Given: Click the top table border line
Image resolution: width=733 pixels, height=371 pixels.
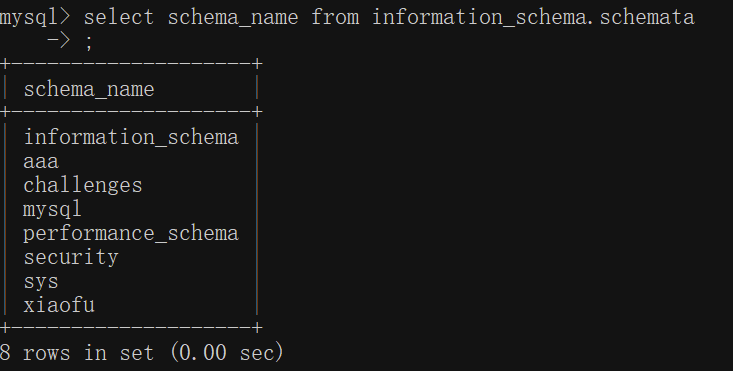Looking at the screenshot, I should click(131, 63).
